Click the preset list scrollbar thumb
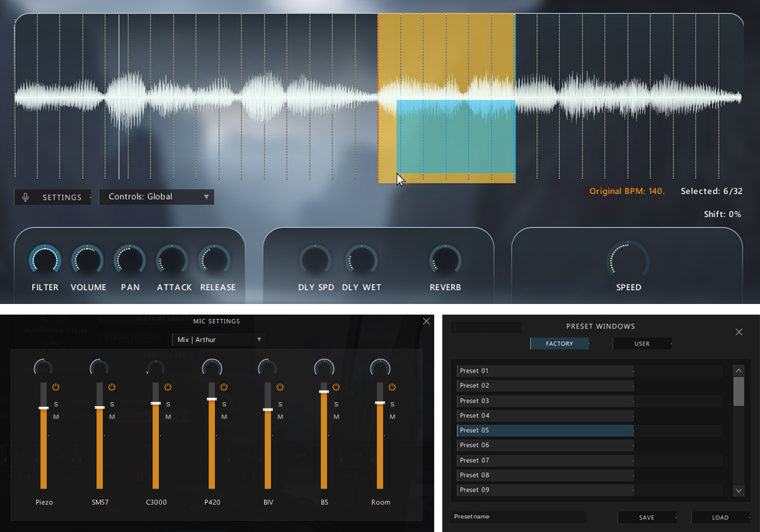Viewport: 760px width, 532px height. [739, 391]
